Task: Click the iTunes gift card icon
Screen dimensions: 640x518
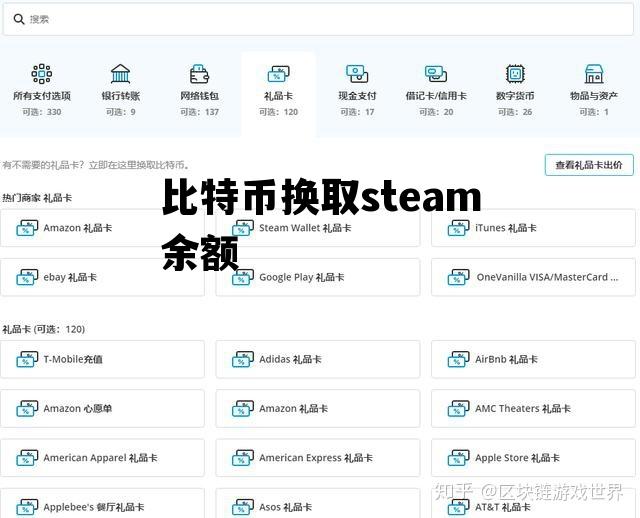Action: coord(458,228)
